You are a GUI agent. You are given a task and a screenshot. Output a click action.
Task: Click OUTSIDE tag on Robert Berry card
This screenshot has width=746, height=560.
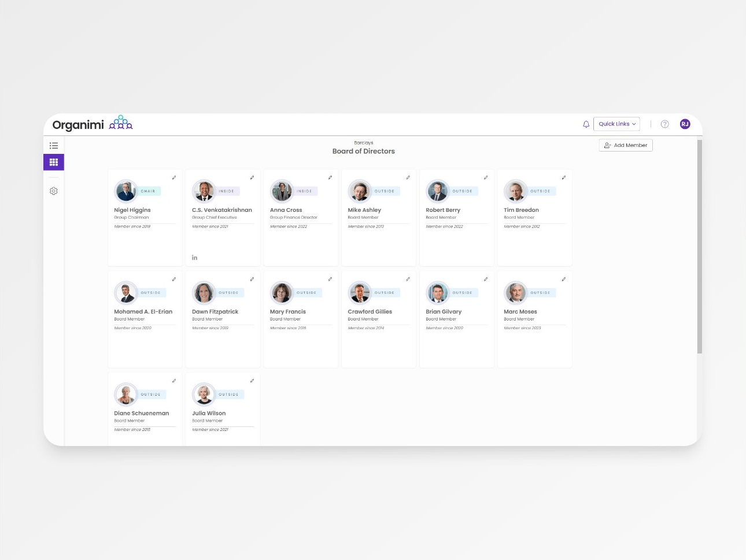pos(463,191)
